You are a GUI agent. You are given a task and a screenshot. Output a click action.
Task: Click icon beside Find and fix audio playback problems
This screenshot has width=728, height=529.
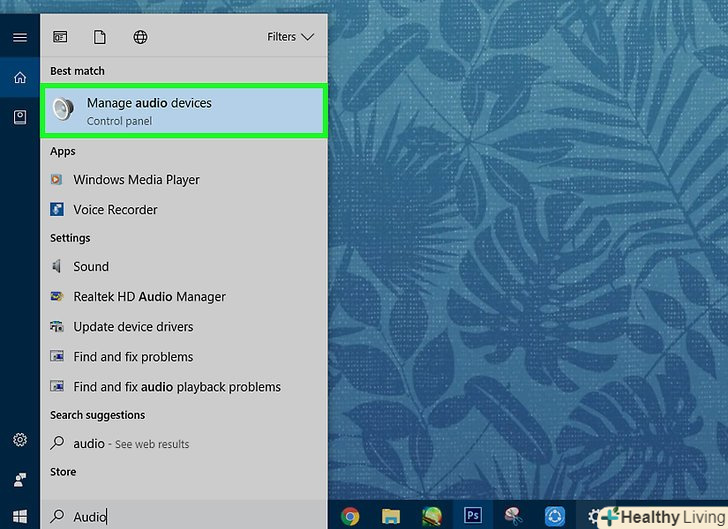pos(57,386)
